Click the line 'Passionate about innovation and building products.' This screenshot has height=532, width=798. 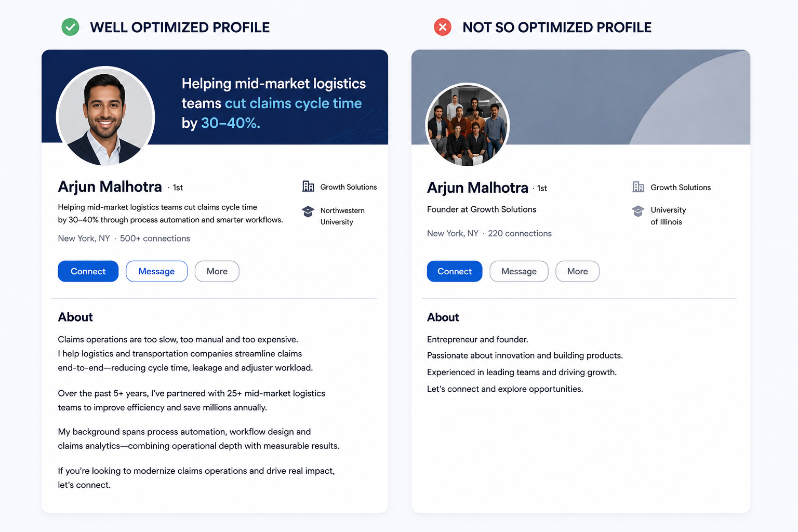click(525, 355)
